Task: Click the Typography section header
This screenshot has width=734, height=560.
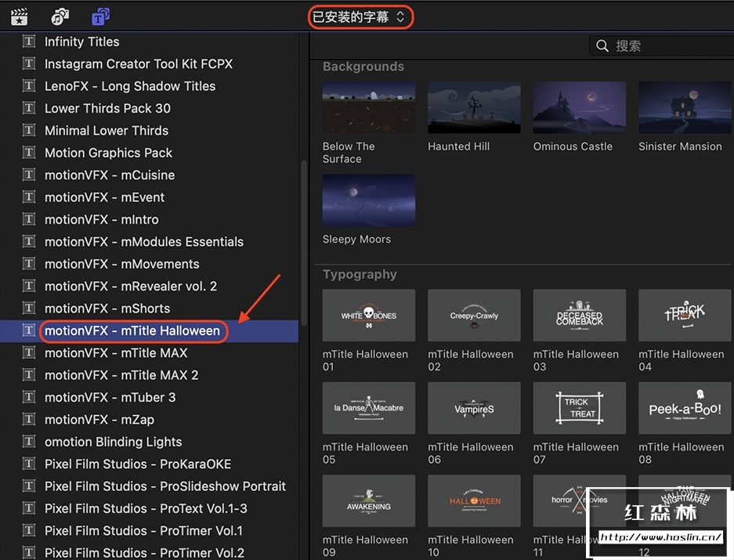Action: pyautogui.click(x=360, y=274)
